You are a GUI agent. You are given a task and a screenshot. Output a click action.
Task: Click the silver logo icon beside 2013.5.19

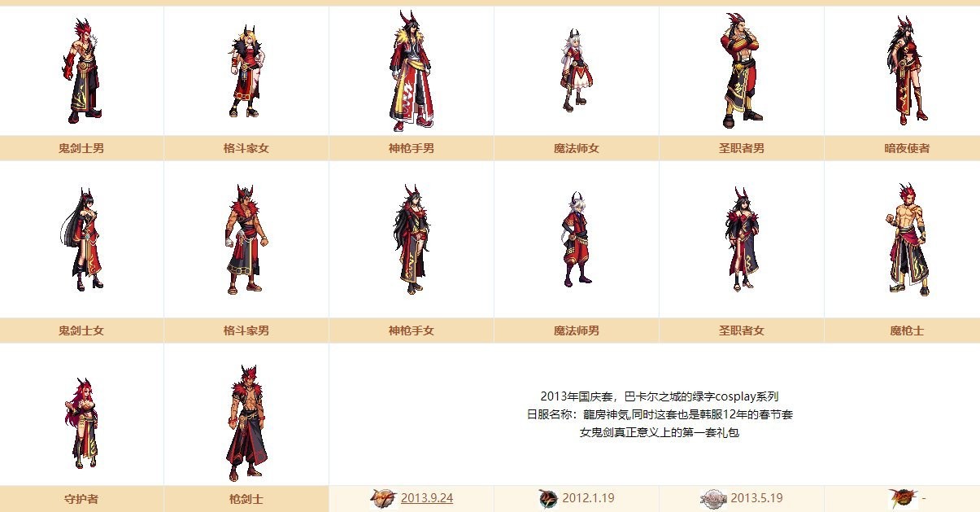(713, 498)
